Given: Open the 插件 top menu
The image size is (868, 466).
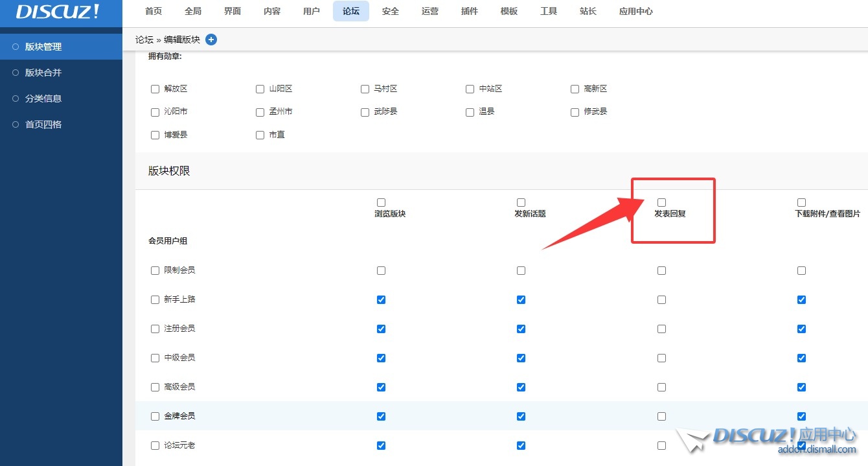Looking at the screenshot, I should point(470,12).
